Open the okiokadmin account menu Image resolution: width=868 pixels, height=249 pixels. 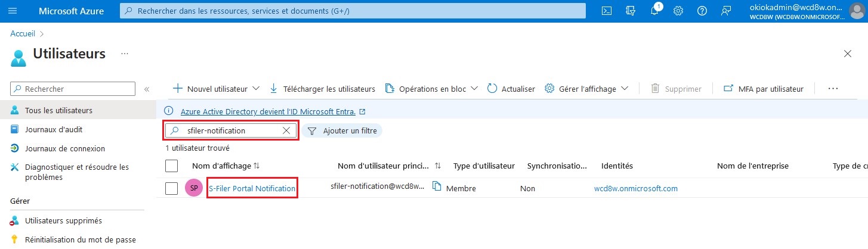805,11
